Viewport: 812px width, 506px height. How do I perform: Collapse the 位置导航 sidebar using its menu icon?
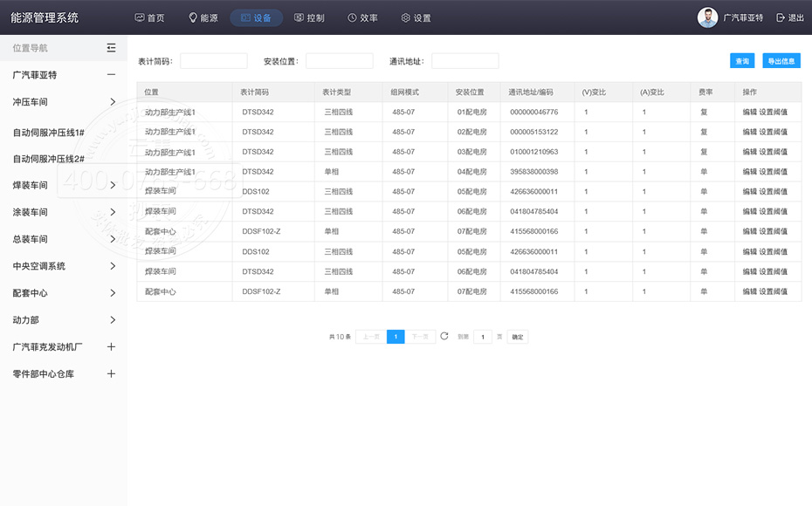[x=111, y=48]
